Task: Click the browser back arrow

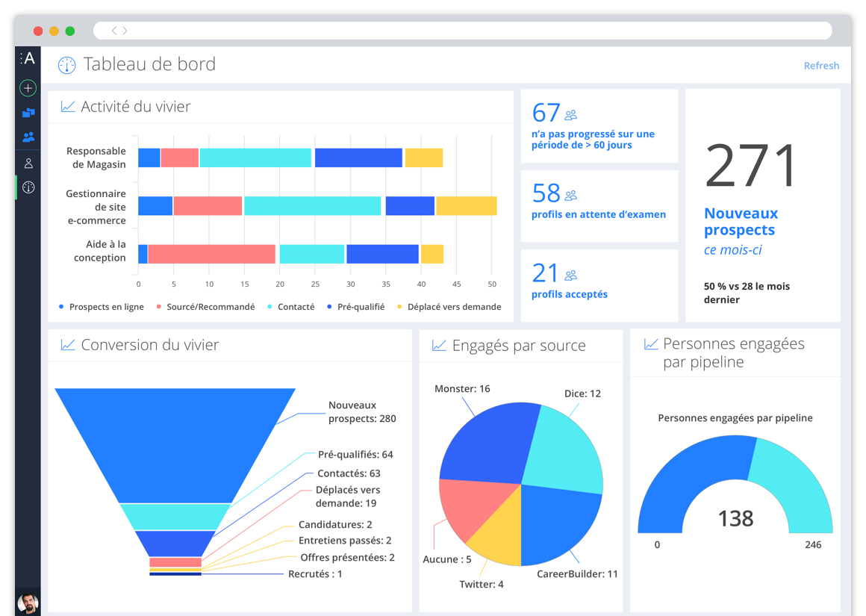Action: point(114,31)
